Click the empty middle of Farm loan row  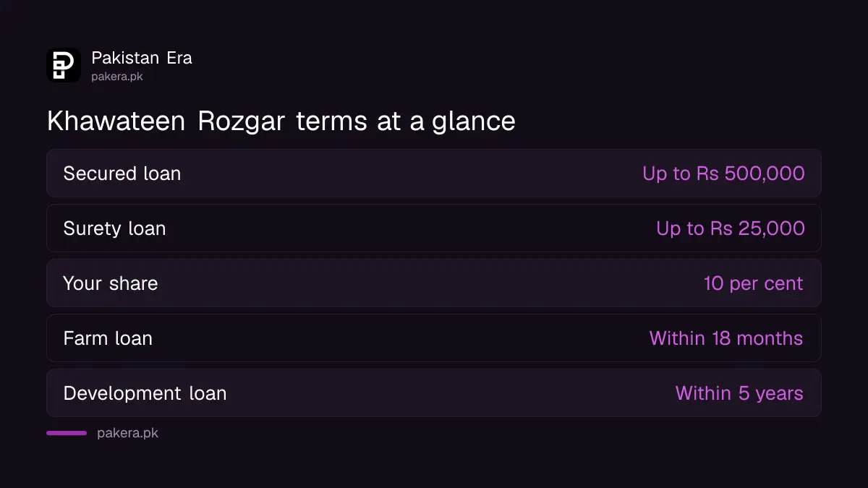click(401, 338)
